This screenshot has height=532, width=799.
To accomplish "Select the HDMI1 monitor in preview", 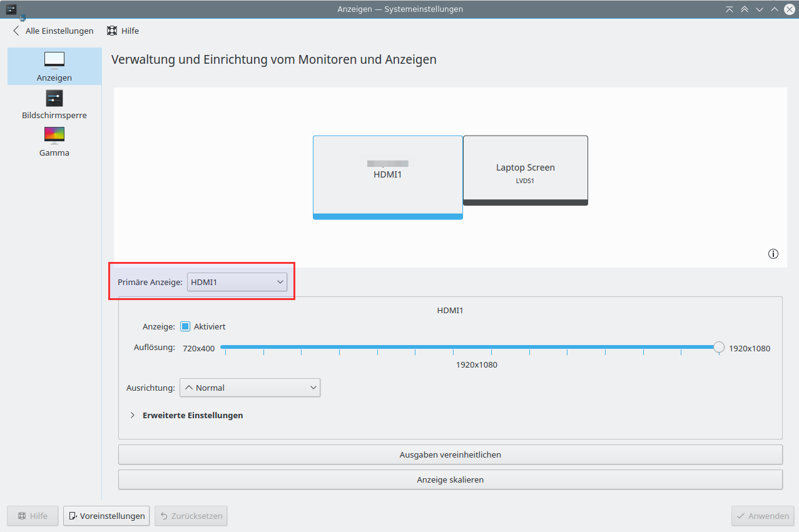I will (x=387, y=175).
